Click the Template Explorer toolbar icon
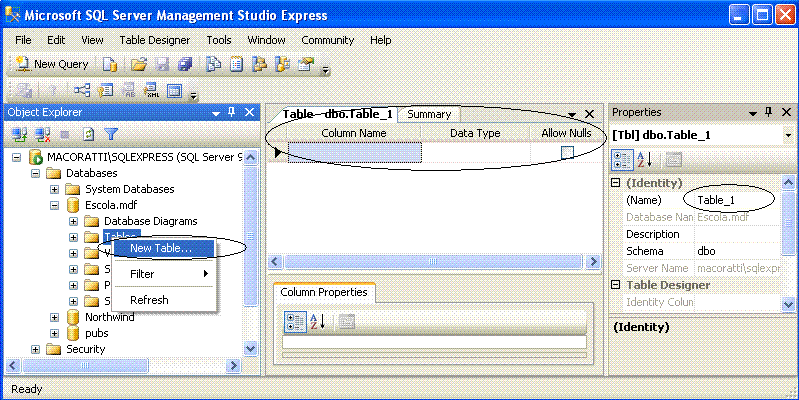Viewport: 799px width, 400px height. 282,64
